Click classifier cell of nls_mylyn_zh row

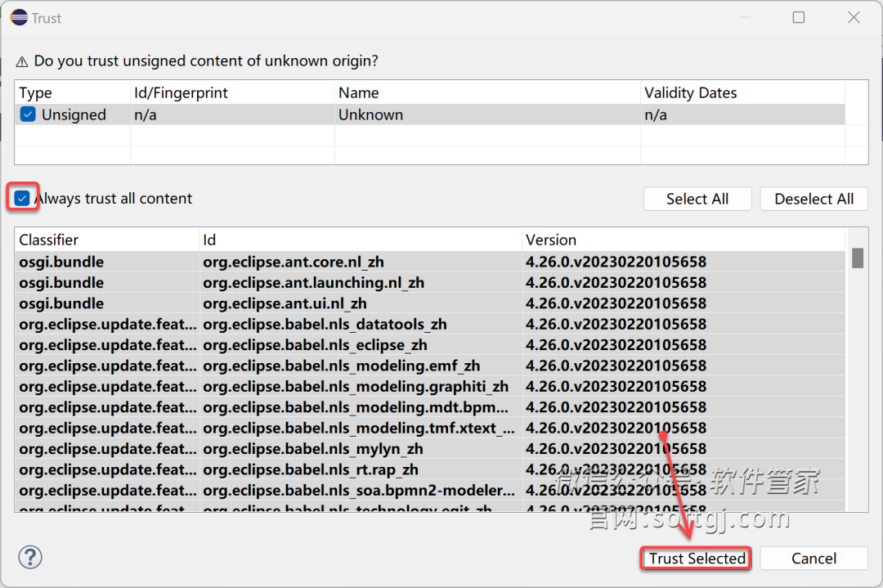point(108,450)
